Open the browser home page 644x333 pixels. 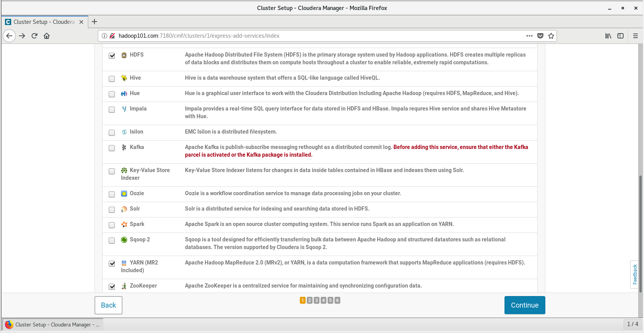coord(47,36)
